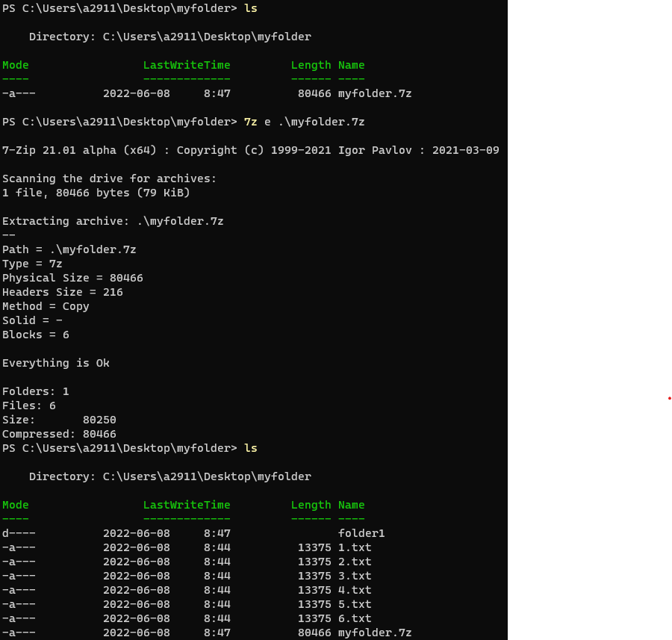Click the file 4.txt in the listing
This screenshot has width=672, height=640.
tap(354, 589)
